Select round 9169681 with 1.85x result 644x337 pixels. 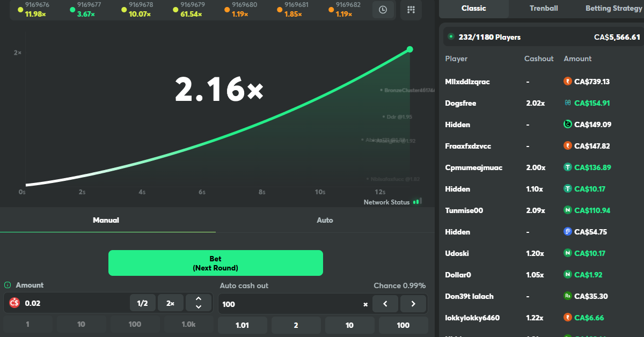coord(293,10)
